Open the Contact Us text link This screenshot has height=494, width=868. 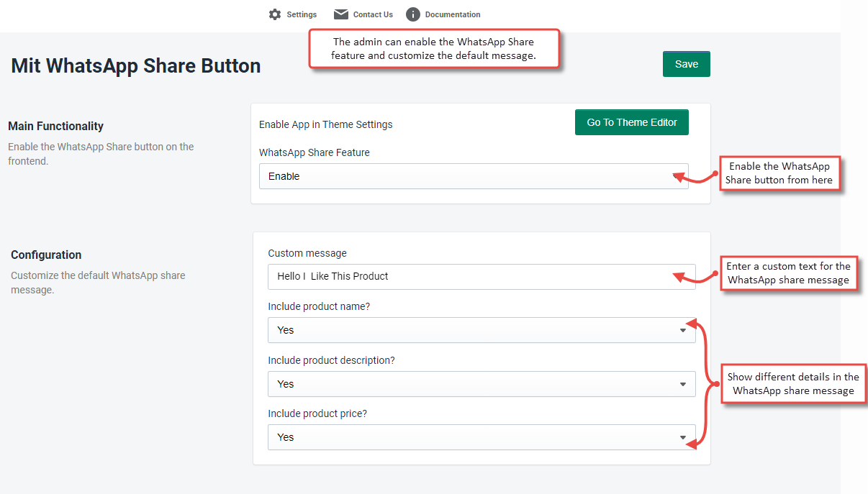[373, 14]
